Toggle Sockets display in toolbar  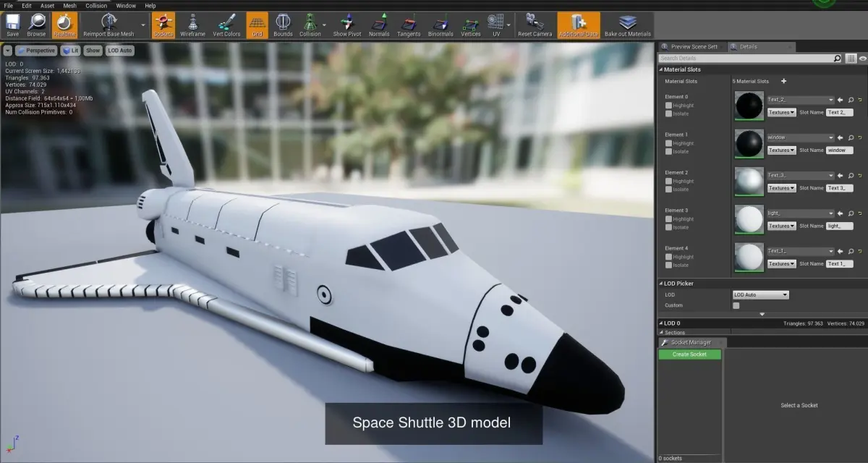point(163,25)
